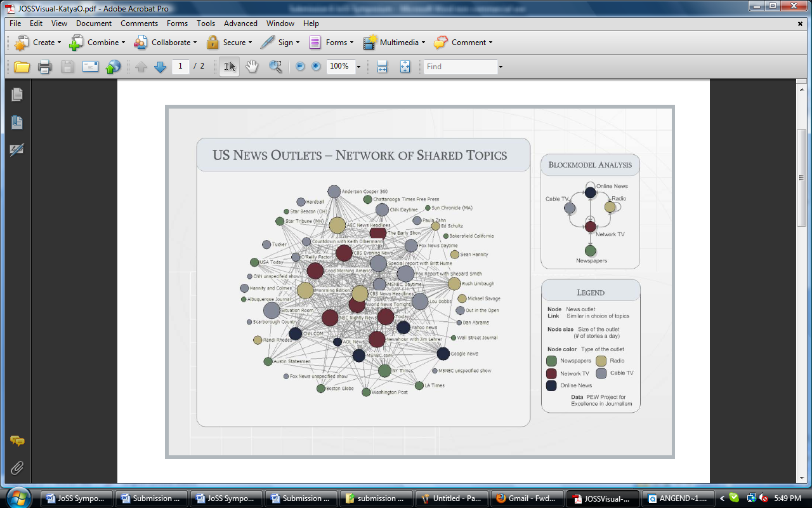812x508 pixels.
Task: Go to previous page with up arrow
Action: 141,67
